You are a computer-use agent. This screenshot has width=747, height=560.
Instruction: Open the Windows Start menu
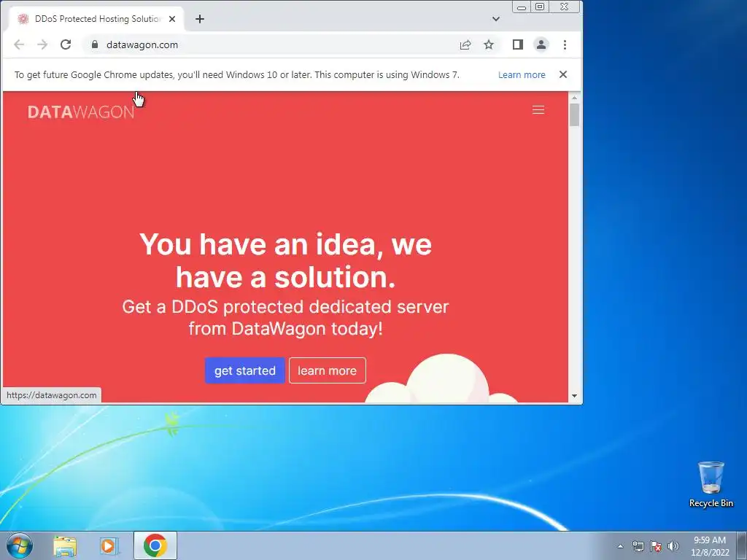[x=20, y=545]
